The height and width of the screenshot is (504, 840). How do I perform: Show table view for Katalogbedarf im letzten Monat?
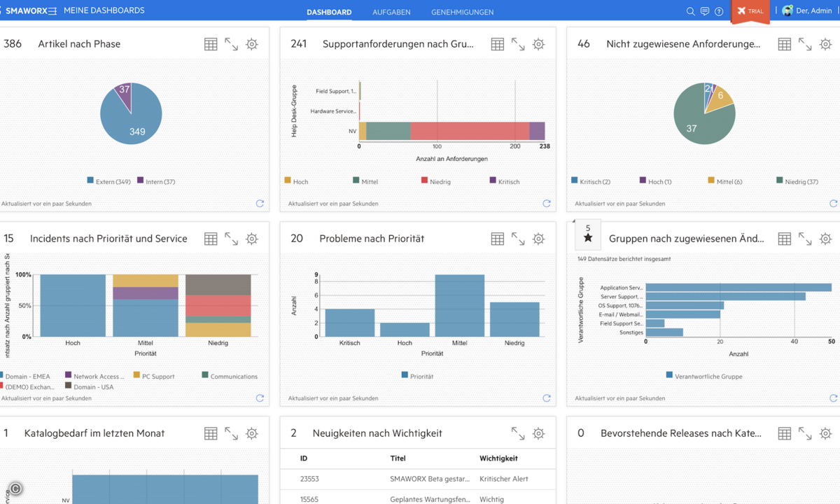[x=211, y=433]
